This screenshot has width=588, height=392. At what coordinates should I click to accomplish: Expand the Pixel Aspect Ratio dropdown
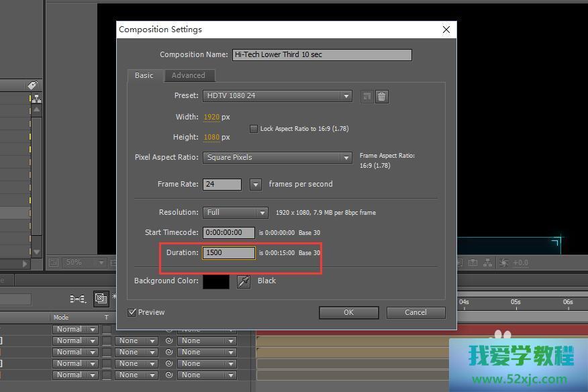click(x=277, y=158)
